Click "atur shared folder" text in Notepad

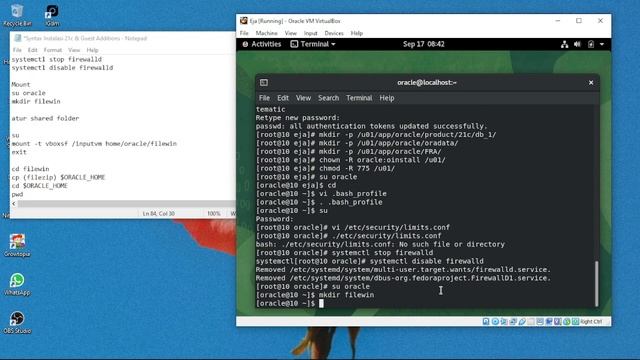click(45, 118)
